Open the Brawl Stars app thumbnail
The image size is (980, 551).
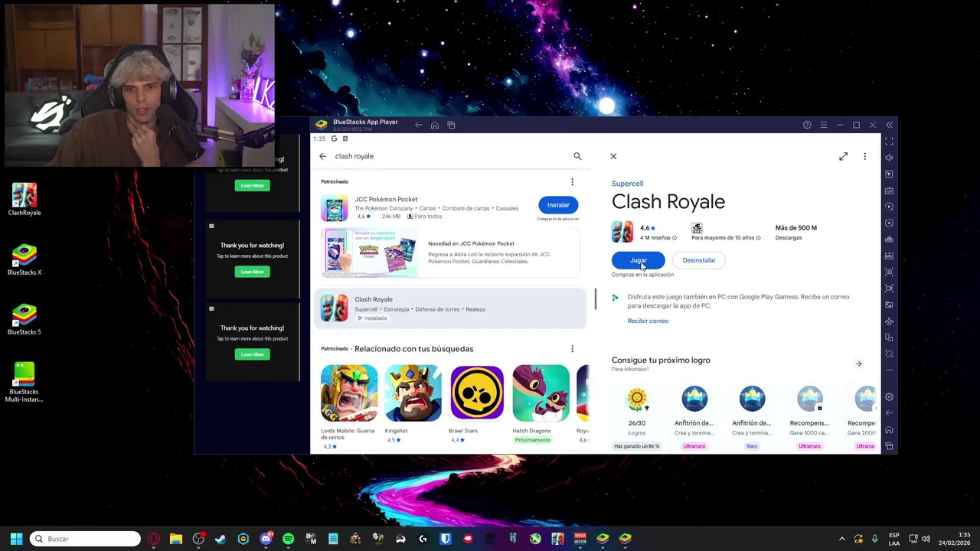(x=477, y=393)
